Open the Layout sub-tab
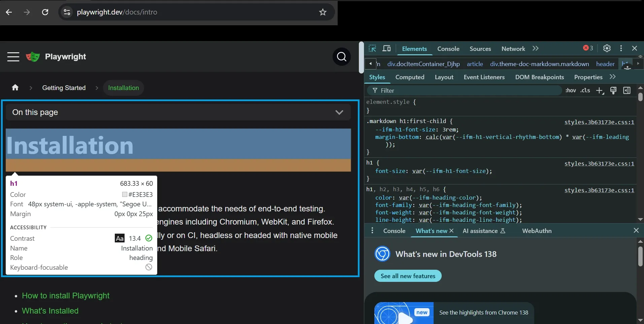 tap(444, 77)
